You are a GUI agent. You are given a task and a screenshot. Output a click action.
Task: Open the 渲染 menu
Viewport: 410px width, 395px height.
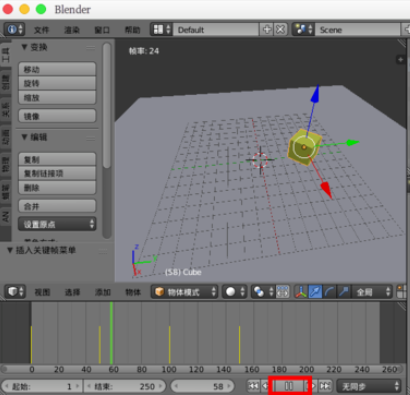(x=72, y=30)
